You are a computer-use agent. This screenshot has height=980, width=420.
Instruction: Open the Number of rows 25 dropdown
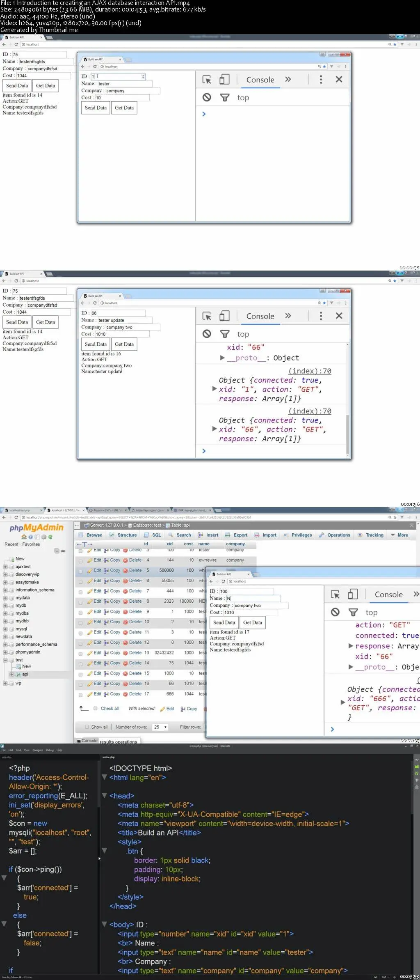(160, 727)
